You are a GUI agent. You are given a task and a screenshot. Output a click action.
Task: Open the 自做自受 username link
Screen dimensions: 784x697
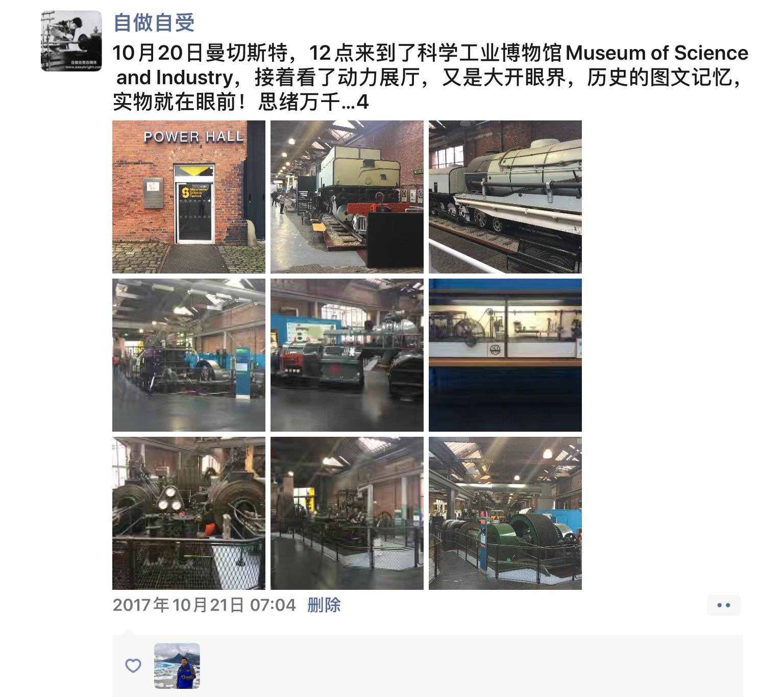(154, 22)
